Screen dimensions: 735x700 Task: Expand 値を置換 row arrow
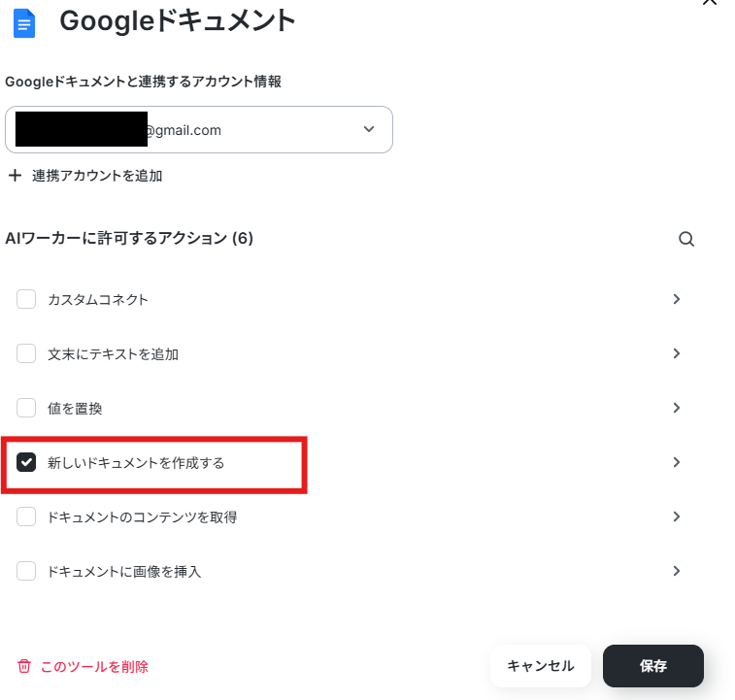pyautogui.click(x=677, y=408)
